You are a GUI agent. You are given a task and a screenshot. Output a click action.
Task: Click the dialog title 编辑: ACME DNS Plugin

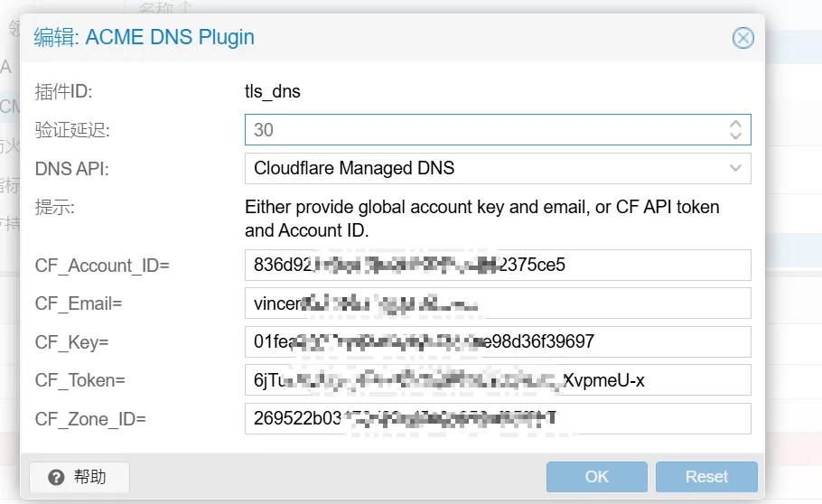145,37
